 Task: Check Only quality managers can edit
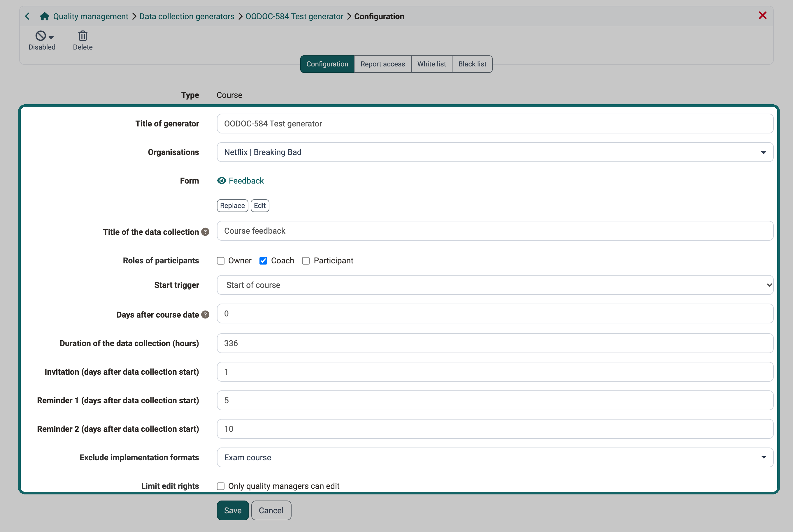coord(221,486)
